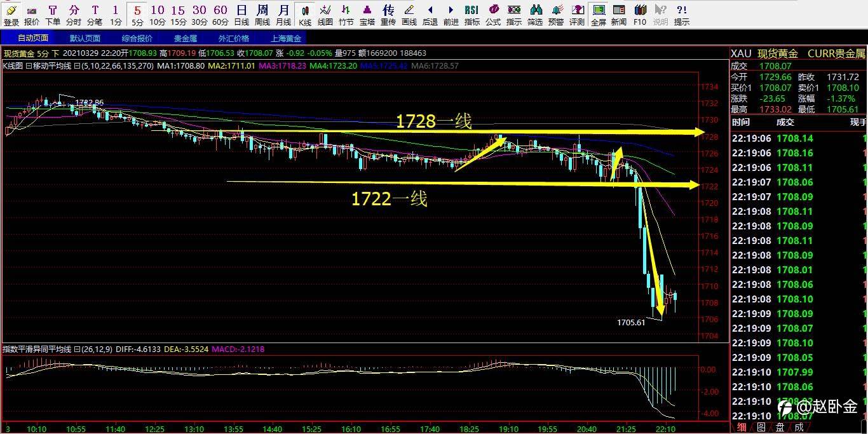Open the 外汇价格 forex prices tab
The image size is (868, 434).
pyautogui.click(x=234, y=38)
